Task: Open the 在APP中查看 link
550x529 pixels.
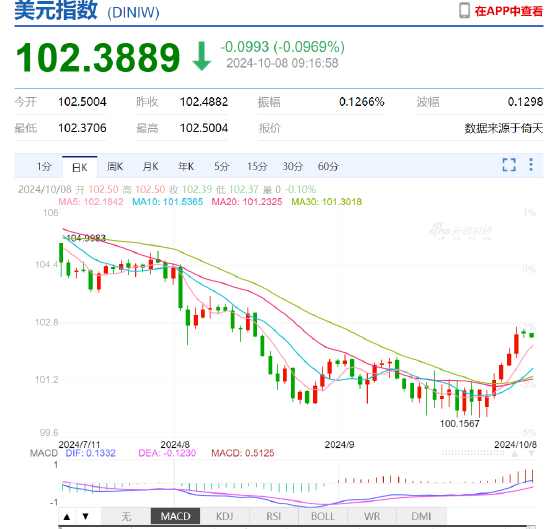Action: tap(509, 11)
